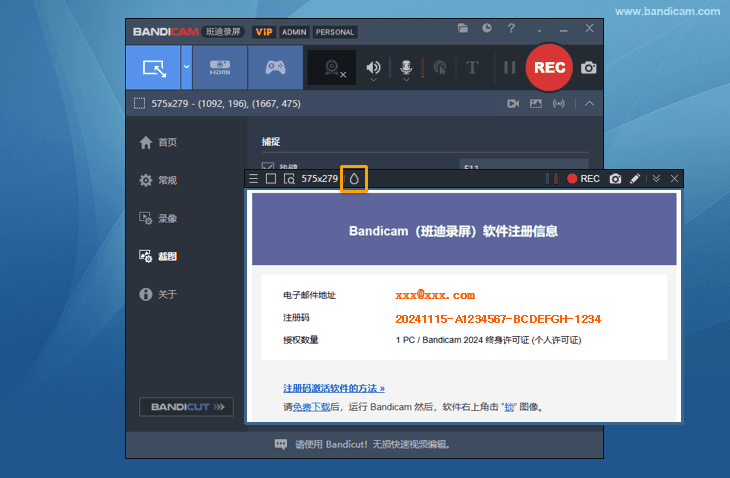The height and width of the screenshot is (478, 730).
Task: Open the 注册码激活软件的方法 link
Action: 334,388
